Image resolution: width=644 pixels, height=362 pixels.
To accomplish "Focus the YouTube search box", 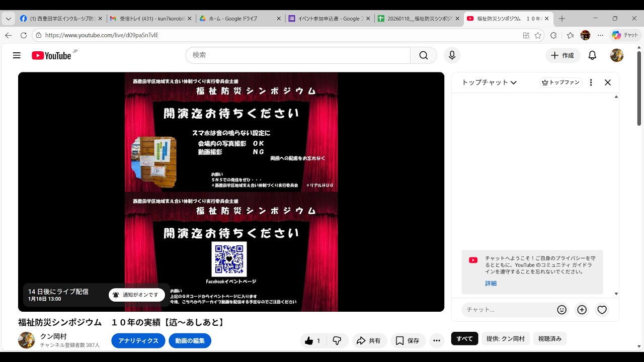I will pos(298,55).
